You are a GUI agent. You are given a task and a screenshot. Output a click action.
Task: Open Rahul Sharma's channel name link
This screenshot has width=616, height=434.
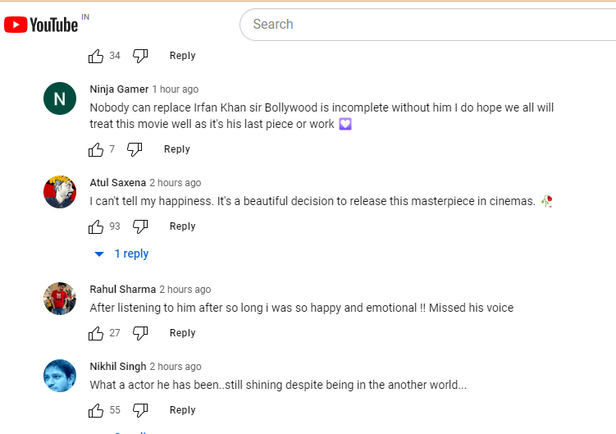[x=122, y=289]
